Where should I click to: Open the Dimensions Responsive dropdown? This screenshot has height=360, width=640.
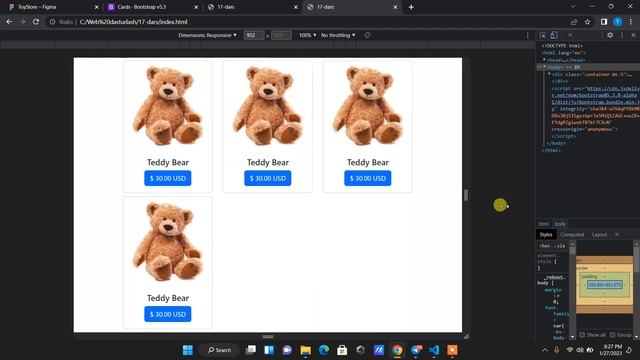[207, 36]
